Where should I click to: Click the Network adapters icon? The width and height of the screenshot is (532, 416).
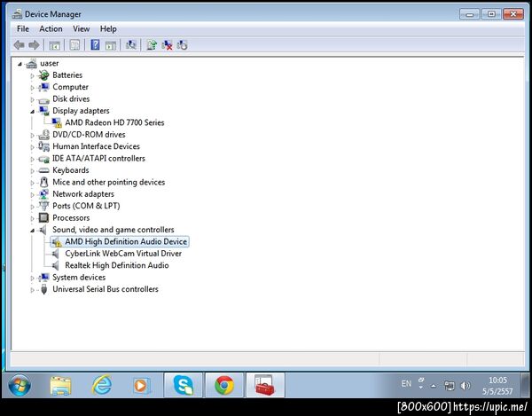click(43, 194)
